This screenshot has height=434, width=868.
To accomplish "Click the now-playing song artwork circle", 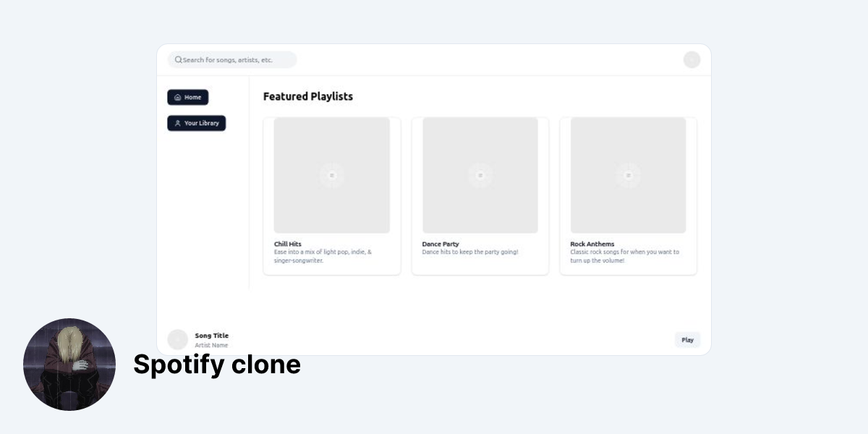I will 177,340.
